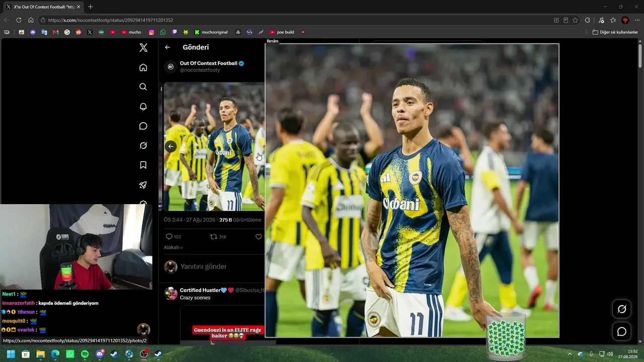Open Grok icon in X sidebar
644x362 pixels.
[x=143, y=146]
